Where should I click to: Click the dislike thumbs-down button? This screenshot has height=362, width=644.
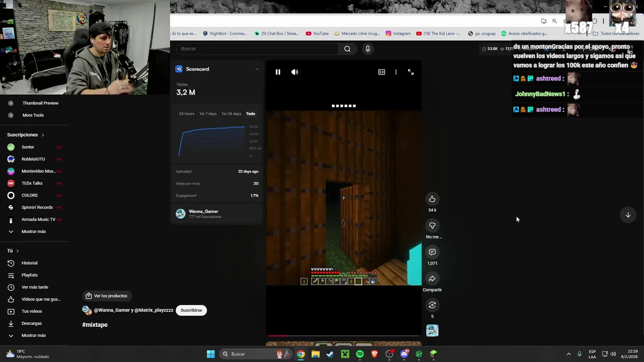click(432, 226)
